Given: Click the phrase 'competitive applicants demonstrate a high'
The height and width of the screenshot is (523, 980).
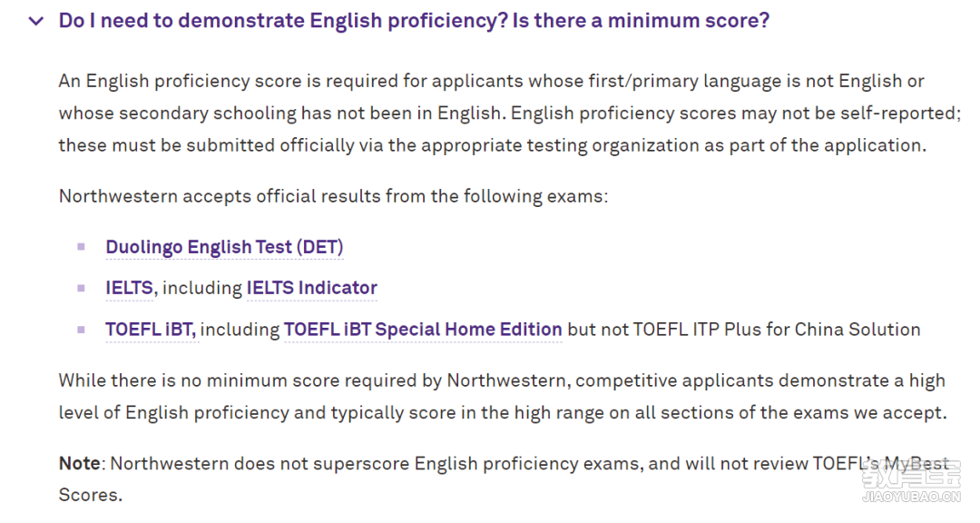Looking at the screenshot, I should (x=760, y=381).
